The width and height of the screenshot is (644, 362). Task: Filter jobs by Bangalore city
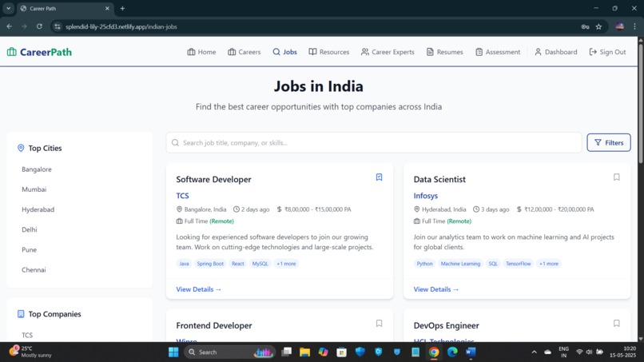[x=37, y=169]
